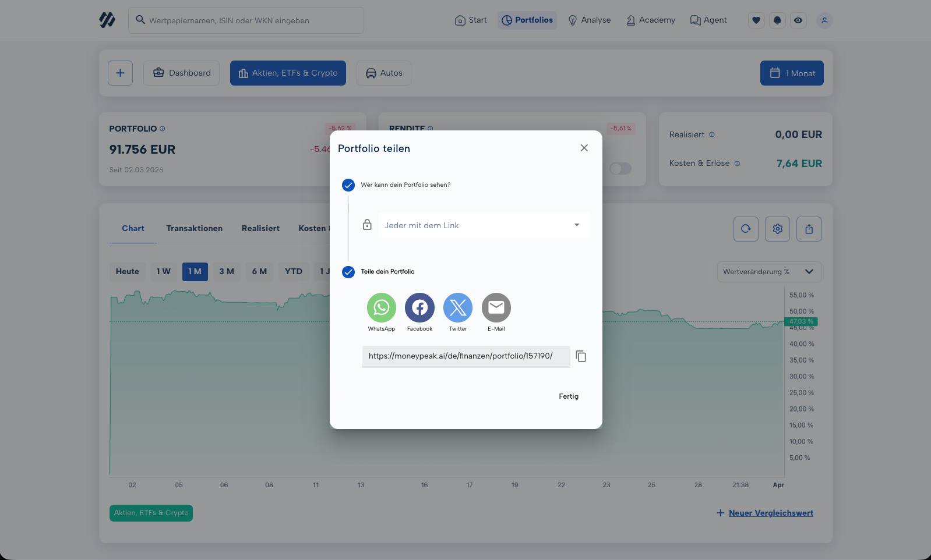This screenshot has height=560, width=931.
Task: Open the notifications bell icon
Action: click(x=777, y=20)
